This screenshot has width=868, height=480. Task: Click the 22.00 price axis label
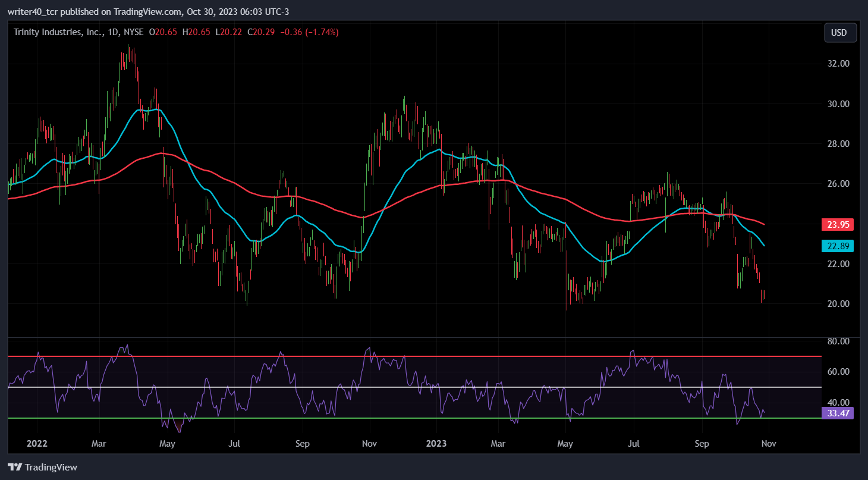point(838,264)
